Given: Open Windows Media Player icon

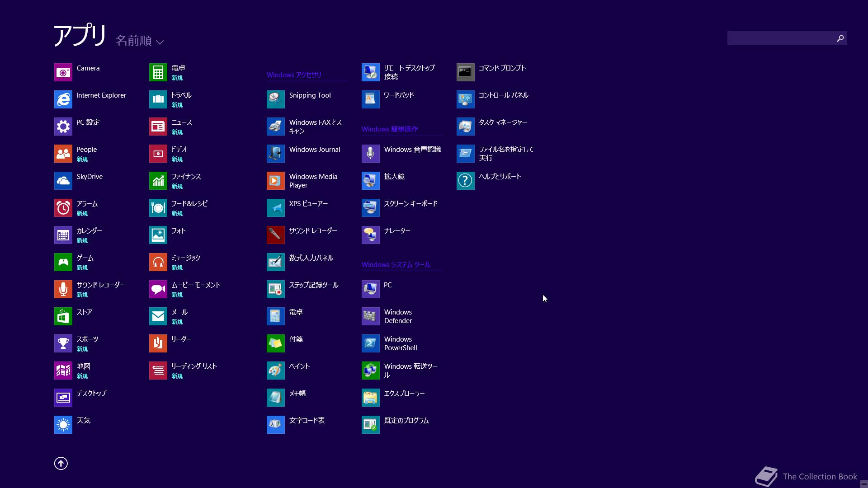Looking at the screenshot, I should pos(276,181).
